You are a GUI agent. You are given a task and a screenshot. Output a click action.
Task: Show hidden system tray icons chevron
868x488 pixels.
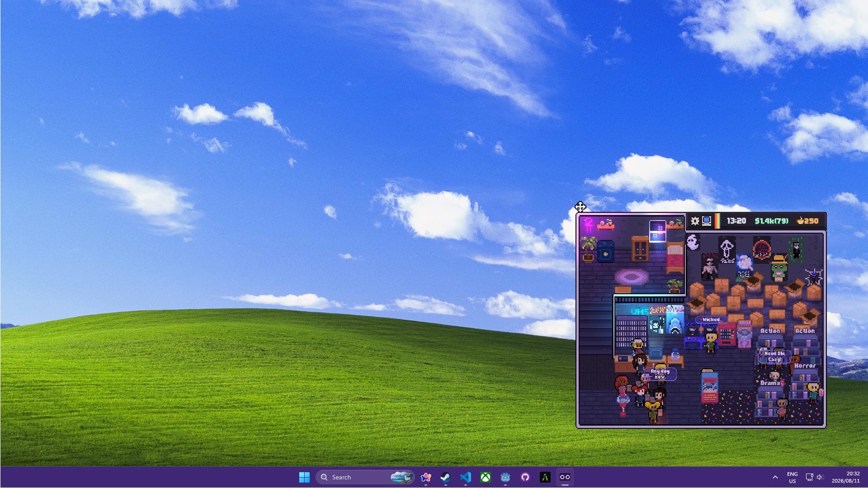pyautogui.click(x=775, y=477)
